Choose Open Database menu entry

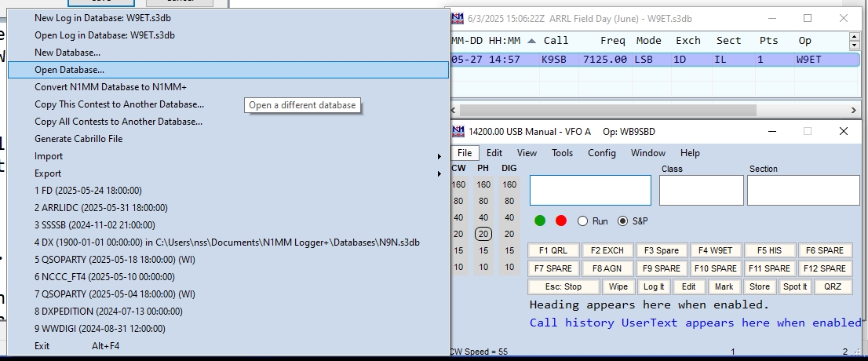228,70
